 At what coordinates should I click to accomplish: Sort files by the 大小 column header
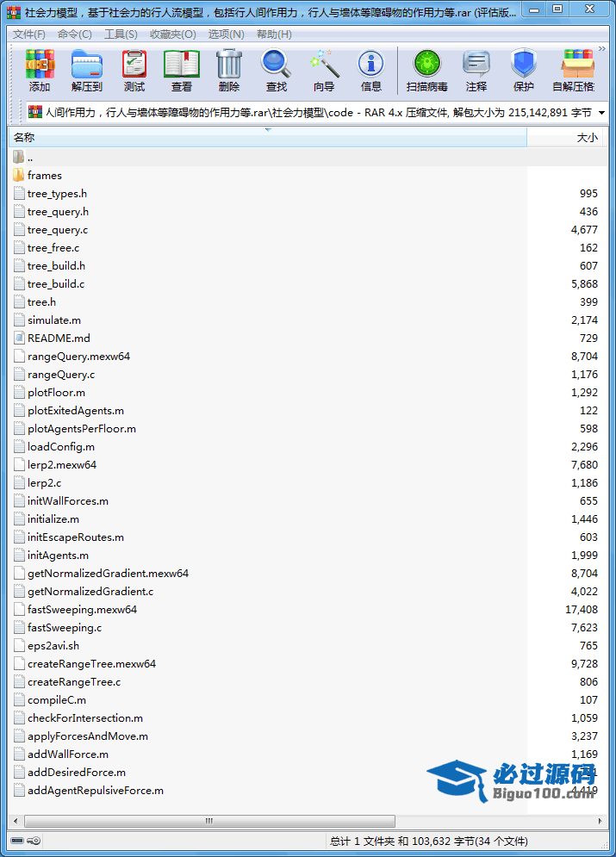(569, 138)
